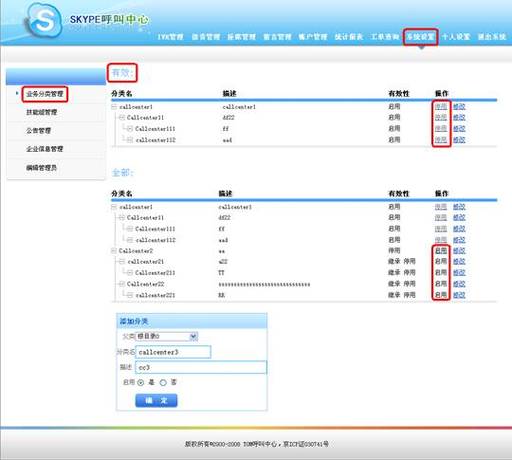The width and height of the screenshot is (512, 460).
Task: Click 修改 for Callcenter111 in 有效 table
Action: point(459,129)
